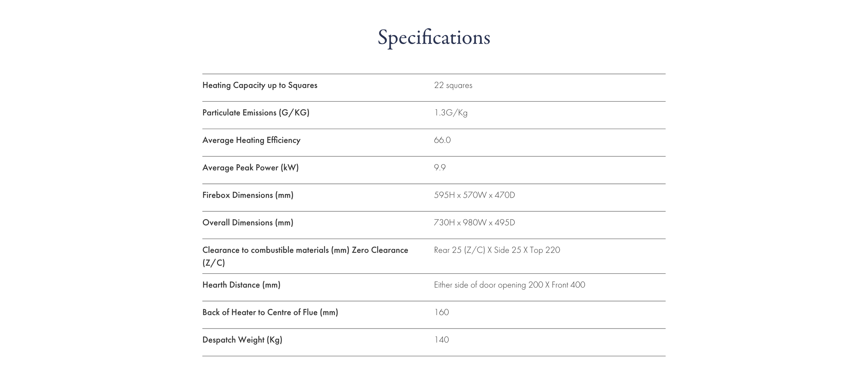
Task: Select the Despatch Weight (Kg) label
Action: 242,340
